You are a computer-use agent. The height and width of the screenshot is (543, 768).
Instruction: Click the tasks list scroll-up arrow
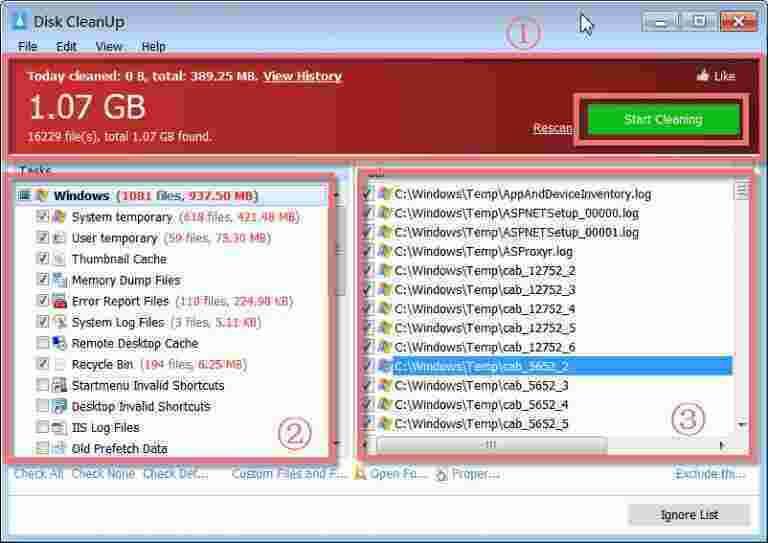pos(336,195)
